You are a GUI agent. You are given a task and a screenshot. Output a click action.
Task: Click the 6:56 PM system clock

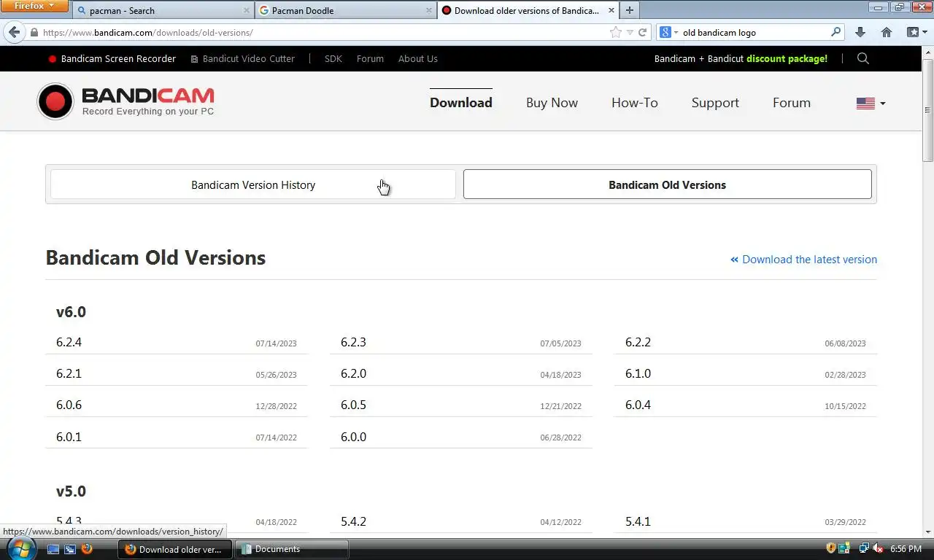[x=906, y=549]
